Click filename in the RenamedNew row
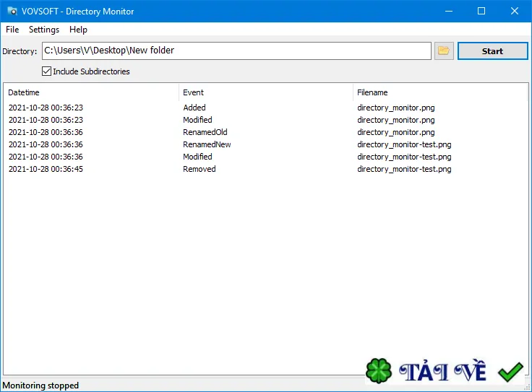The height and width of the screenshot is (392, 532). [404, 144]
